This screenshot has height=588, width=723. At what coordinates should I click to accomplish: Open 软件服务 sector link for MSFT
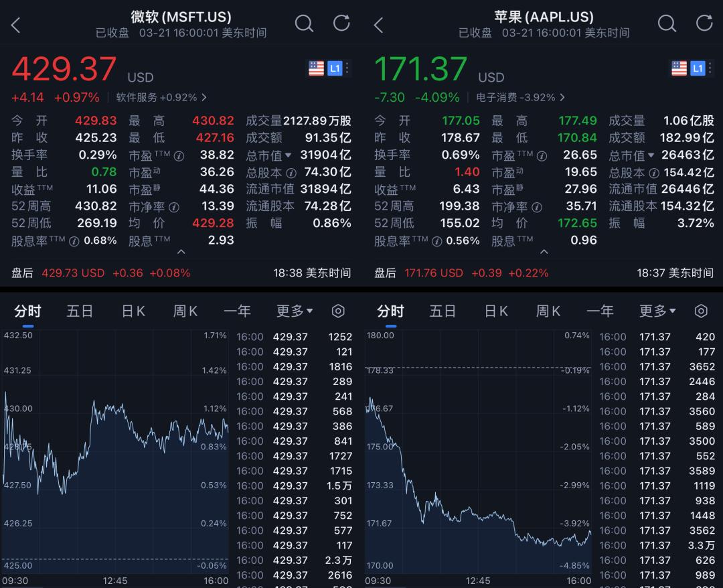161,97
